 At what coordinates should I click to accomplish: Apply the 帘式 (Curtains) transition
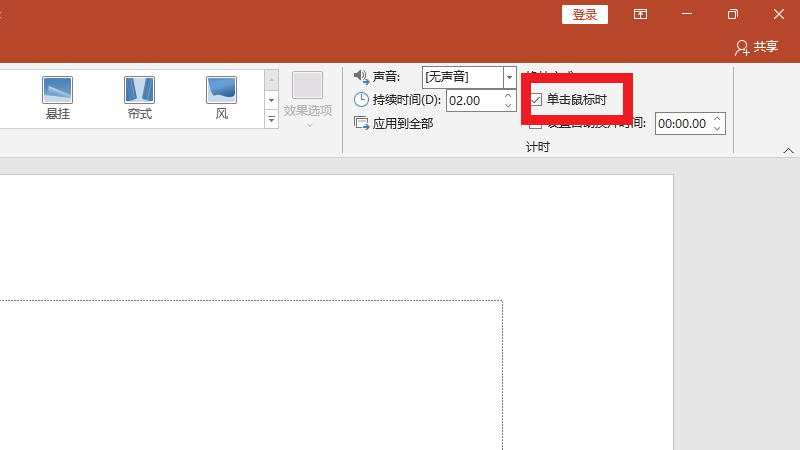click(139, 91)
